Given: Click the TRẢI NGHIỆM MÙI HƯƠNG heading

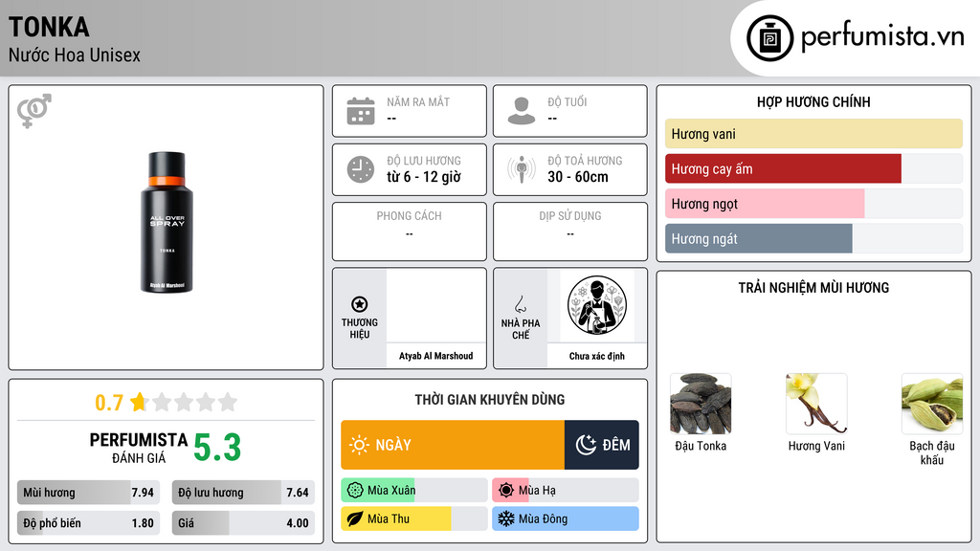Looking at the screenshot, I should coord(813,288).
